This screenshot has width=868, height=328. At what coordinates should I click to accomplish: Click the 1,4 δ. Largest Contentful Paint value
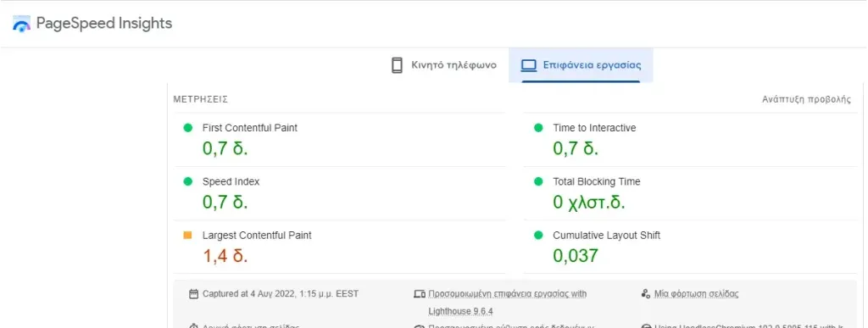(x=225, y=256)
